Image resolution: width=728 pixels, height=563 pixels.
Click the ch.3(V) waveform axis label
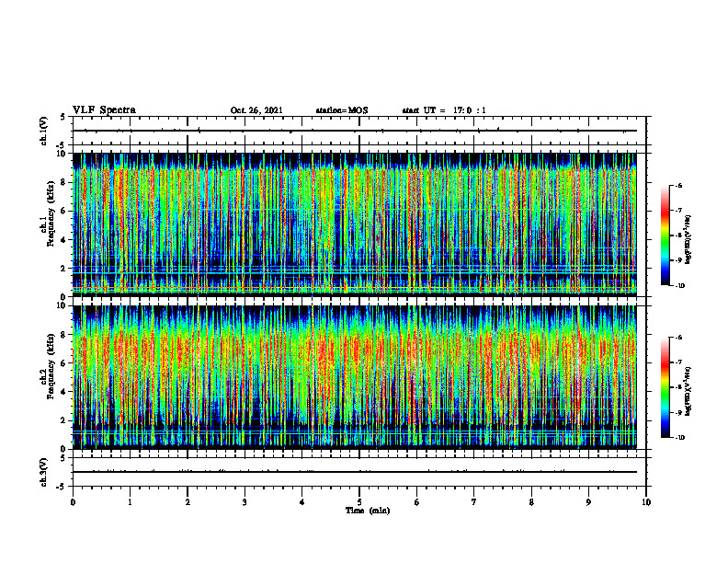tap(44, 472)
